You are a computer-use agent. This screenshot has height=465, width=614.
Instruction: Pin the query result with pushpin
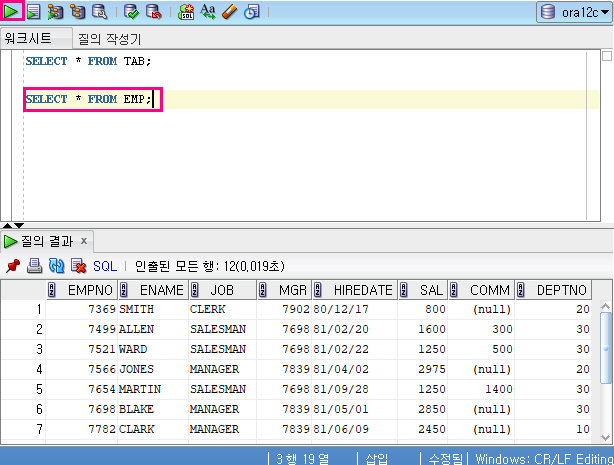tap(13, 266)
